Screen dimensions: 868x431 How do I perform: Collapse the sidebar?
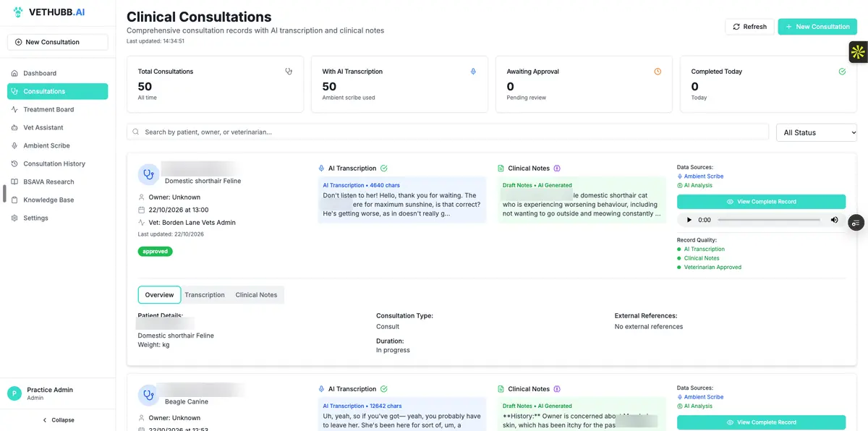pyautogui.click(x=58, y=419)
